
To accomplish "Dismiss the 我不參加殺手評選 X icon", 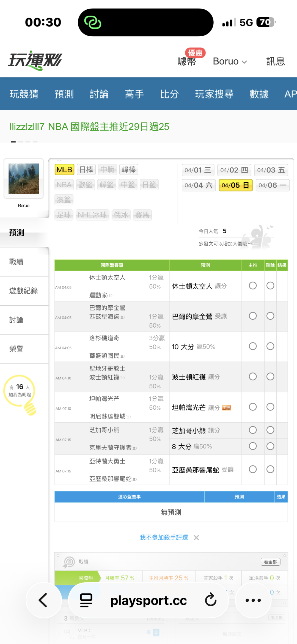I will [196, 538].
